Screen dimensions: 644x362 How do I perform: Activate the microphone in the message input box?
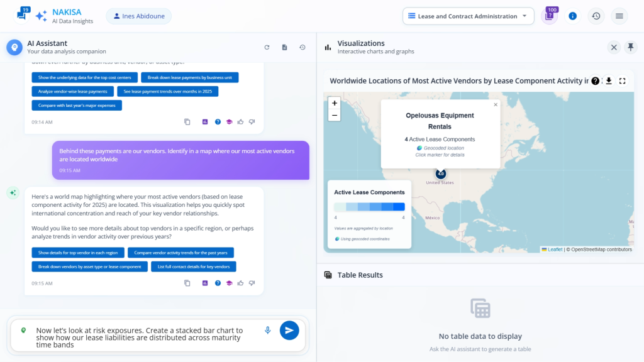267,330
